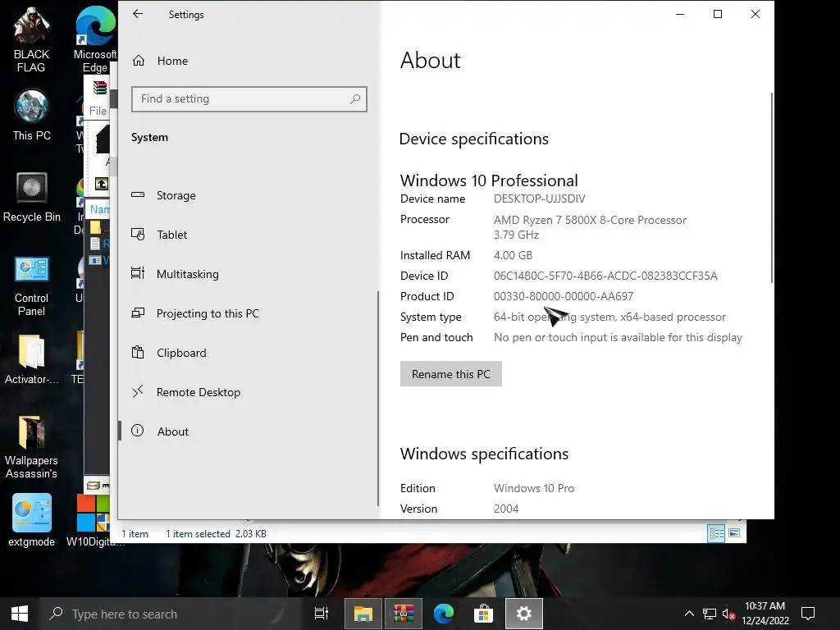Select W10Digital desktop icon

[95, 520]
